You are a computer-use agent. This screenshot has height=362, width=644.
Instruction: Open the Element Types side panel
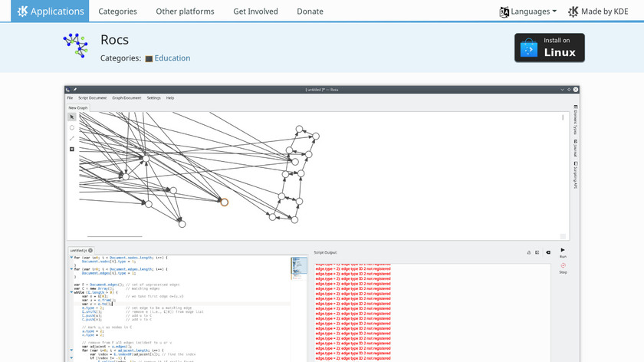576,120
